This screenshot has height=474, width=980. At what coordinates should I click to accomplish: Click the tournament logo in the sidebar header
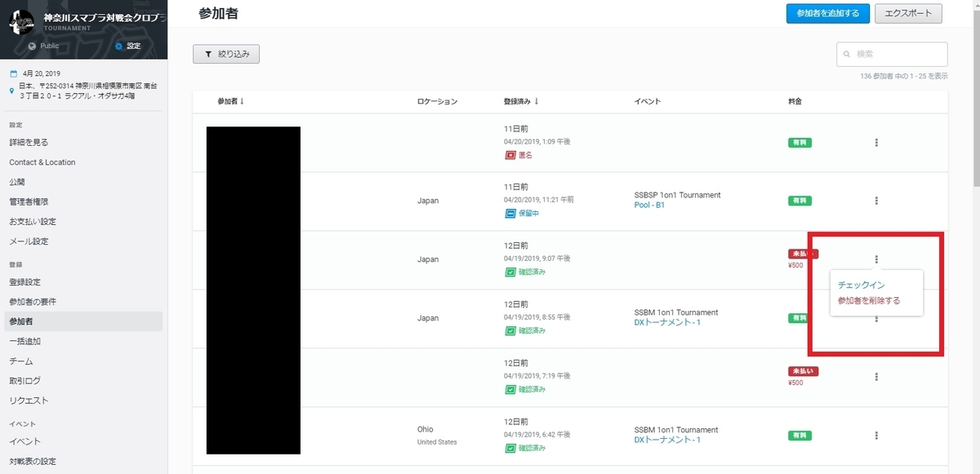[22, 21]
